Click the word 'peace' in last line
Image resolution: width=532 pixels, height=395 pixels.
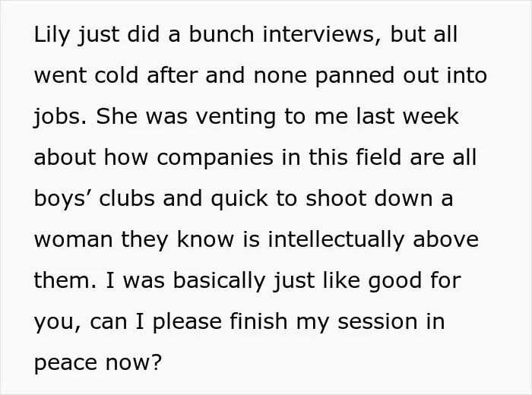point(66,364)
